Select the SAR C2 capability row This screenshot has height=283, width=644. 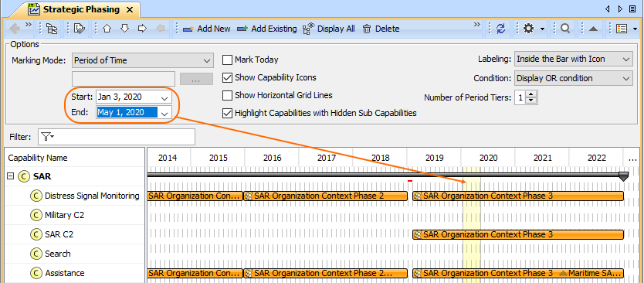[x=74, y=234]
